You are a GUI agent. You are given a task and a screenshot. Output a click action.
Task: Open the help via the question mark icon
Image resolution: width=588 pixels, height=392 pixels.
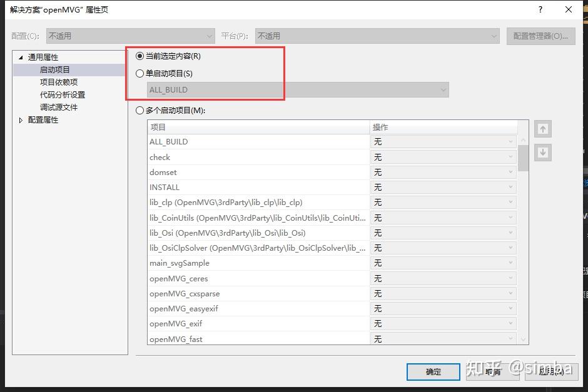540,9
